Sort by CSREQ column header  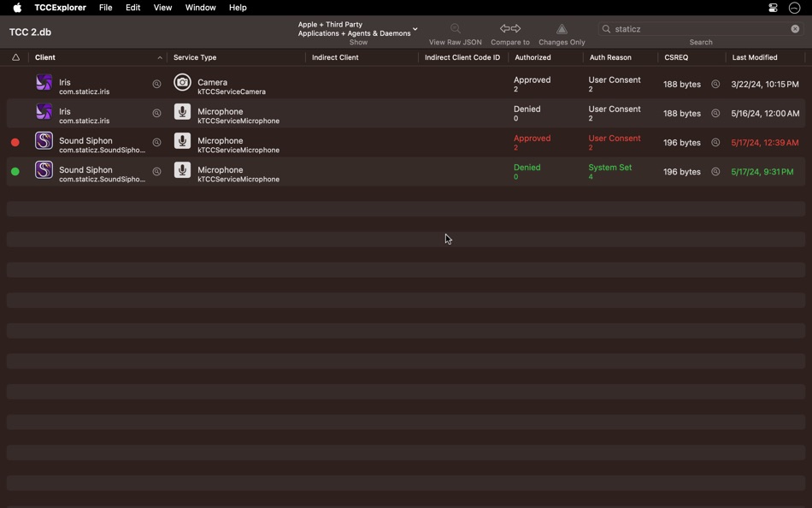coord(676,57)
